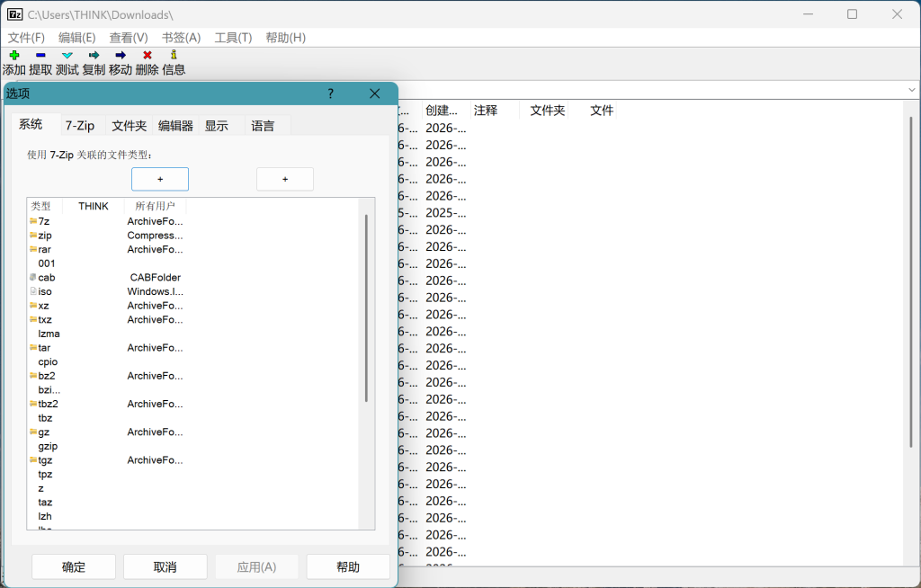Screen dimensions: 921x588
Task: Click the file type list vertical scrollbar
Action: 366,306
